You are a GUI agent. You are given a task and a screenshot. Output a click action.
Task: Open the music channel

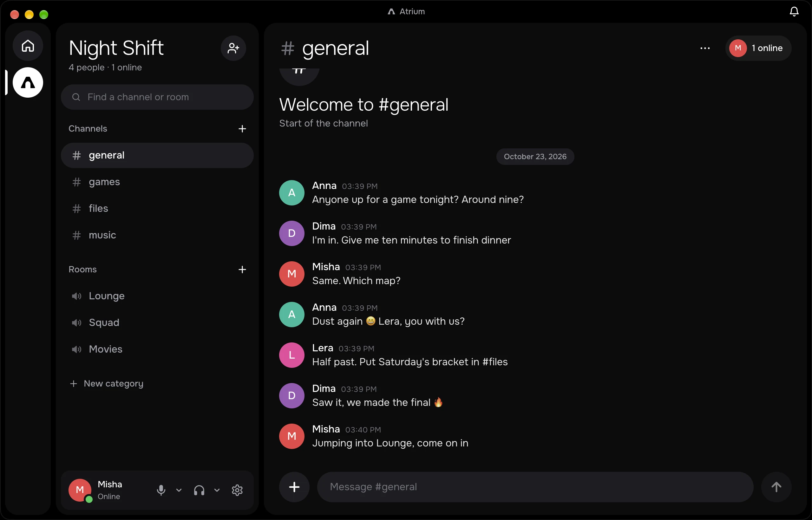click(x=157, y=235)
